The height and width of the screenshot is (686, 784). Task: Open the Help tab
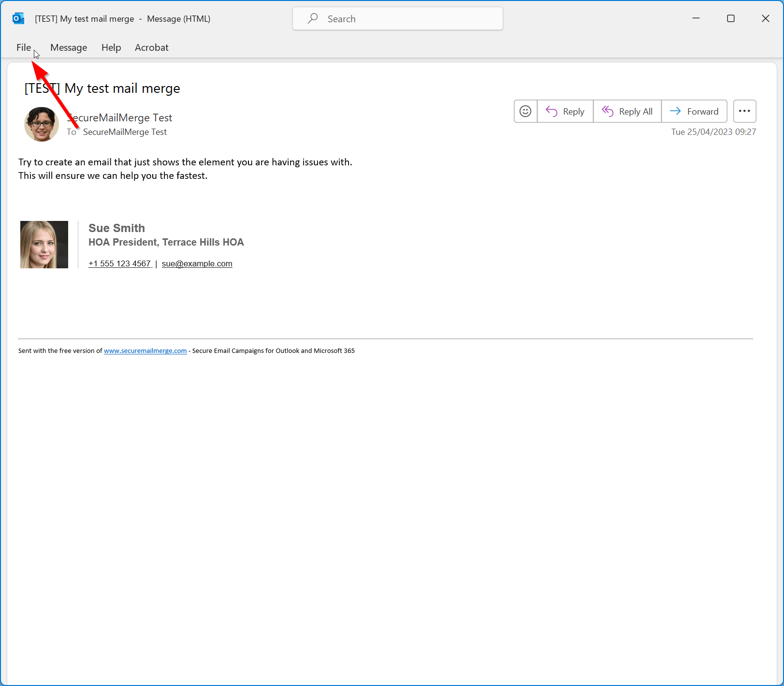[111, 47]
